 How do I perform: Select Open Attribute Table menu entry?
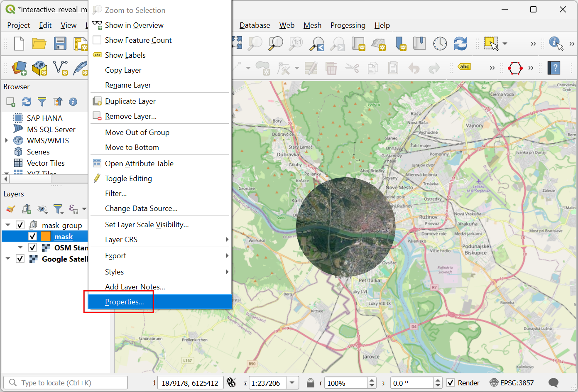pyautogui.click(x=139, y=164)
